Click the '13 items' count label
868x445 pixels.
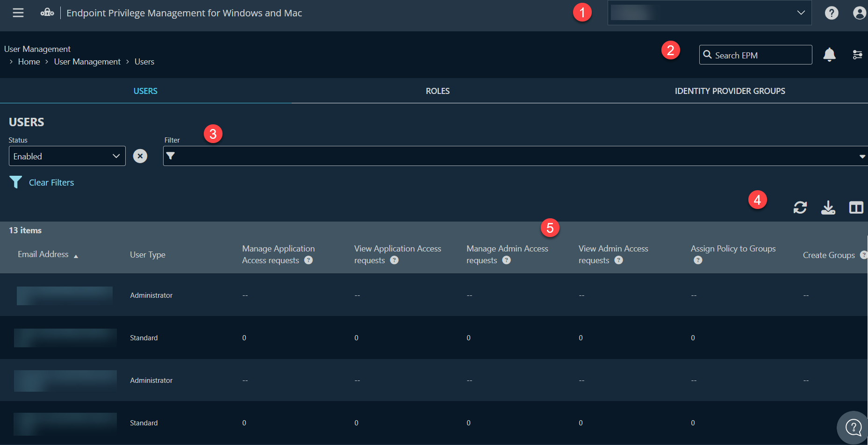pos(25,230)
